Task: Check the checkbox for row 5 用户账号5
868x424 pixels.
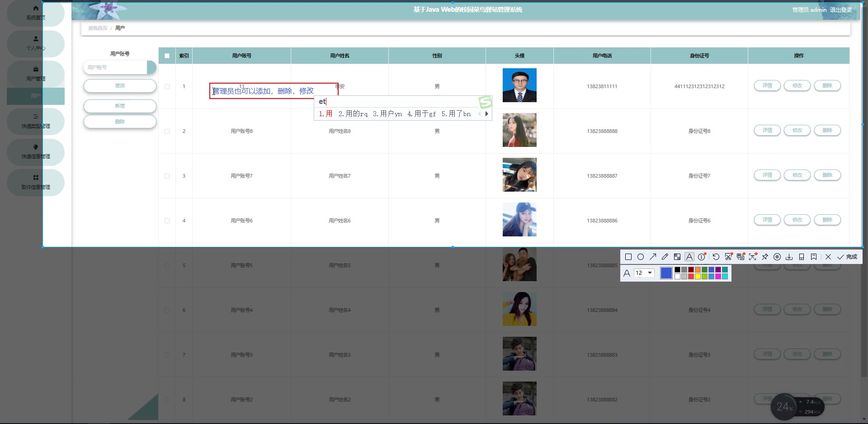Action: click(x=167, y=265)
